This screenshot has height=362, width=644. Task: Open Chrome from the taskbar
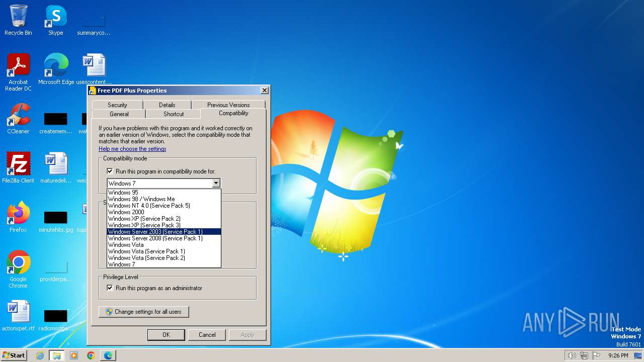91,355
